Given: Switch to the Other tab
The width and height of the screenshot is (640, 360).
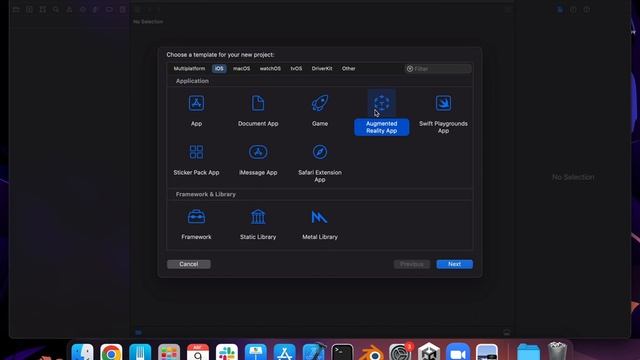Looking at the screenshot, I should [x=349, y=69].
